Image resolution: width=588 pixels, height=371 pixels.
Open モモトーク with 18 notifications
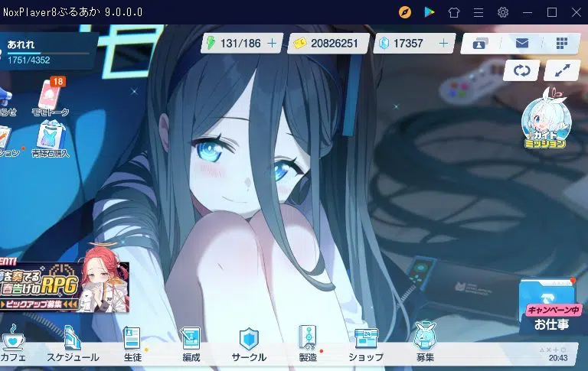coord(51,98)
